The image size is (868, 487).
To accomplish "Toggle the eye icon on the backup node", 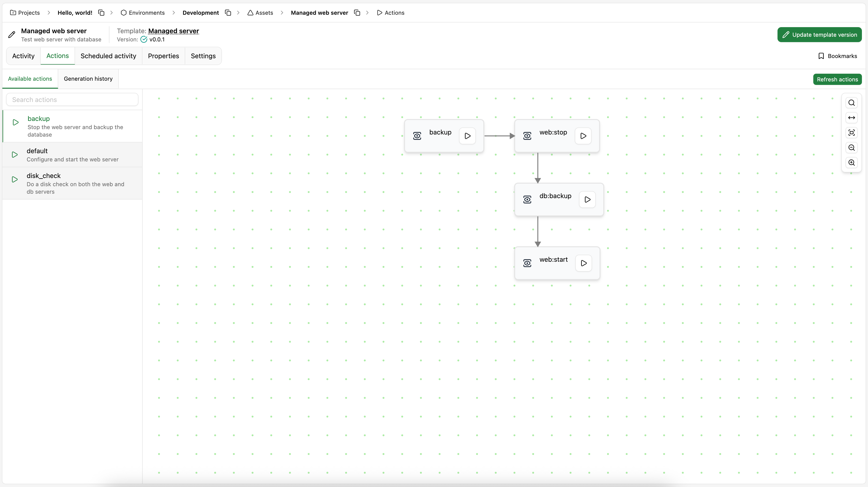I will point(417,136).
